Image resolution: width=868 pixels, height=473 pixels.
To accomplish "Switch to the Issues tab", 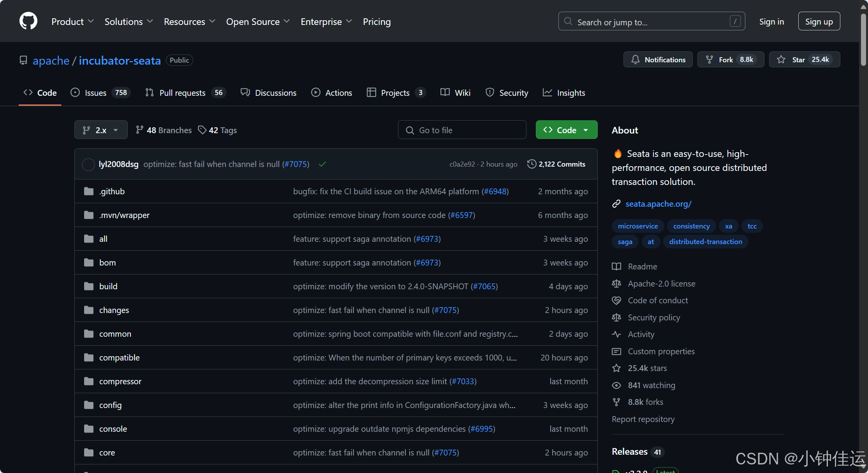I will pyautogui.click(x=95, y=93).
